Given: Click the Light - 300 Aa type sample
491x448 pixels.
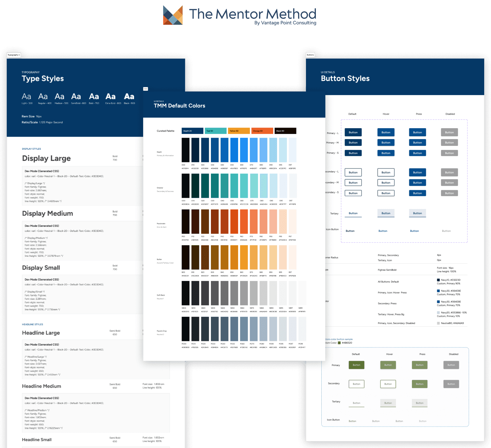Looking at the screenshot, I should tap(27, 96).
